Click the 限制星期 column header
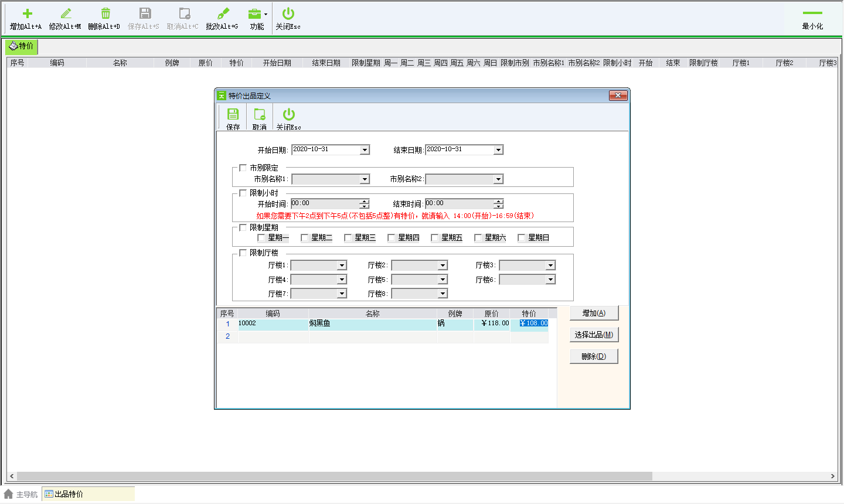The height and width of the screenshot is (504, 844). coord(366,63)
